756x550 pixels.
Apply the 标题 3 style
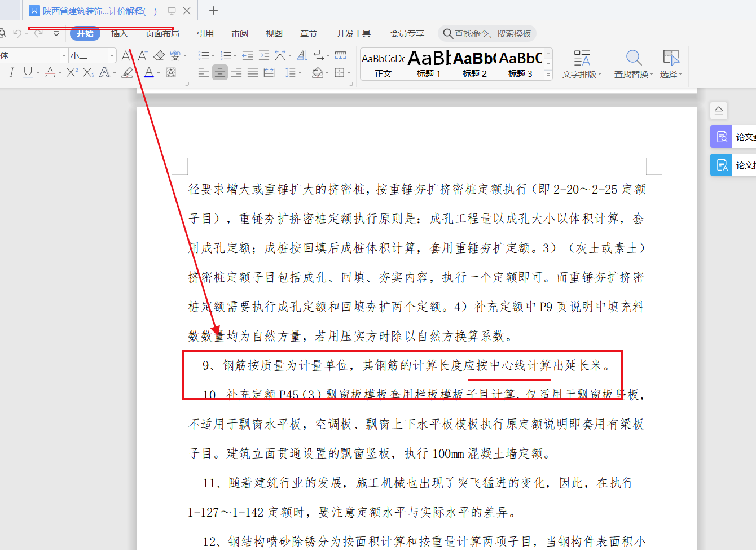tap(520, 64)
